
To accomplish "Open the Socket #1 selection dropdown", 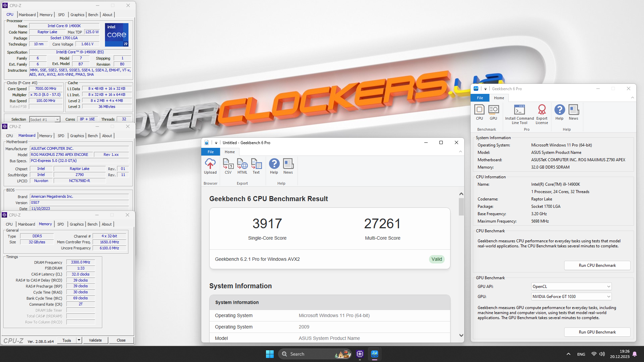I will coord(45,119).
